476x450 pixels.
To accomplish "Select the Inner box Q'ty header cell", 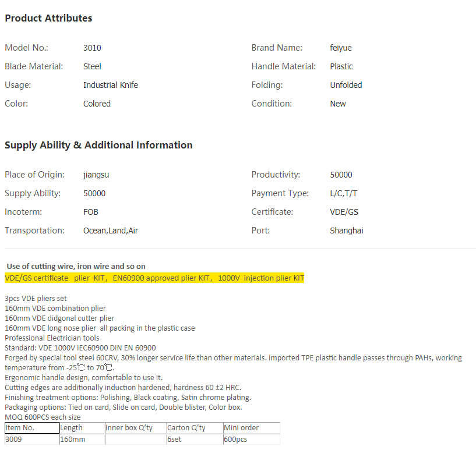I will click(x=135, y=428).
